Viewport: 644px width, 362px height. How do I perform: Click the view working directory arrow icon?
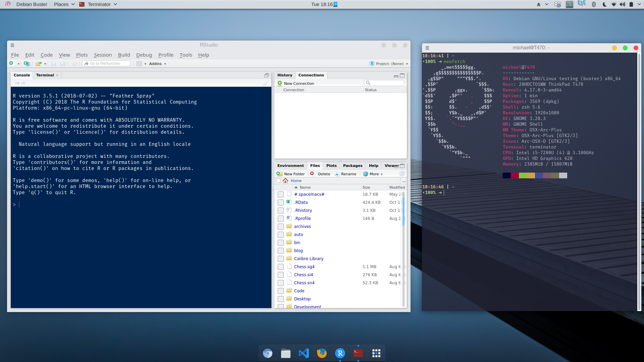tap(23, 83)
